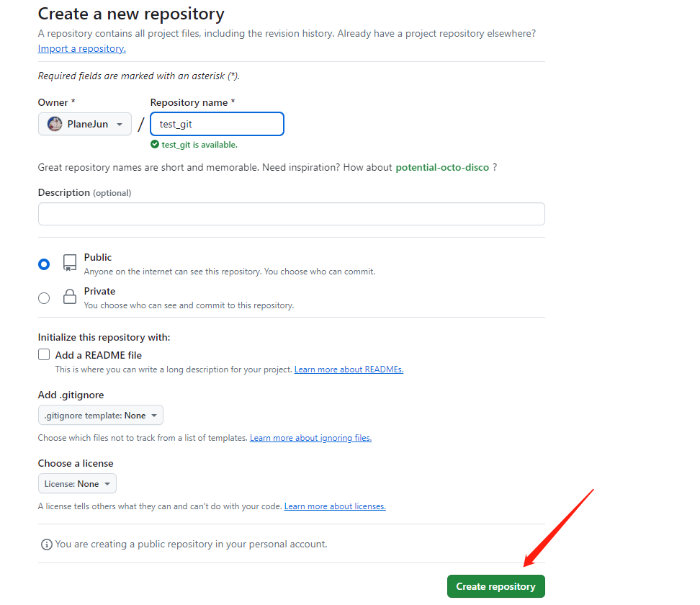Viewport: 700px width, 605px height.
Task: Click the public repository book icon
Action: coord(69,262)
